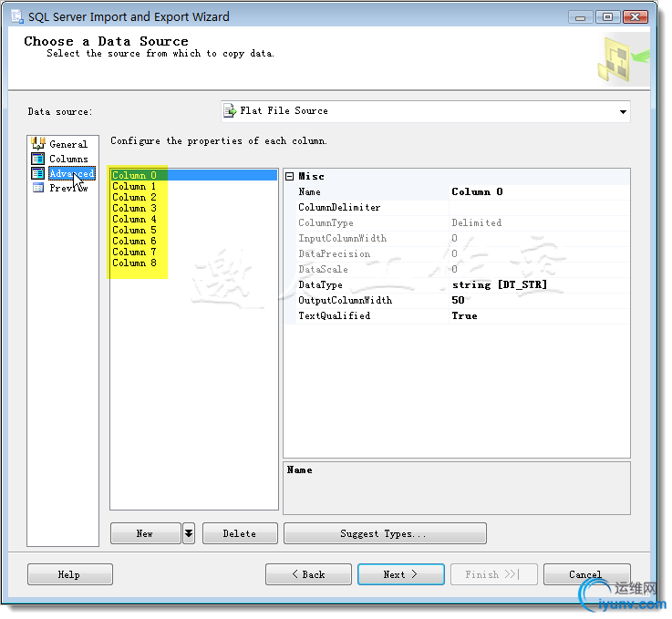Click the Cancel button
This screenshot has height=619, width=672.
click(586, 574)
